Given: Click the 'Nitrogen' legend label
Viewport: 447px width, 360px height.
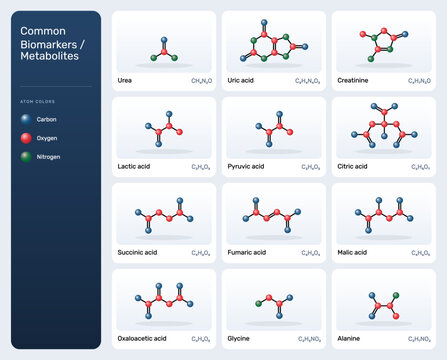Looking at the screenshot, I should click(x=48, y=157).
